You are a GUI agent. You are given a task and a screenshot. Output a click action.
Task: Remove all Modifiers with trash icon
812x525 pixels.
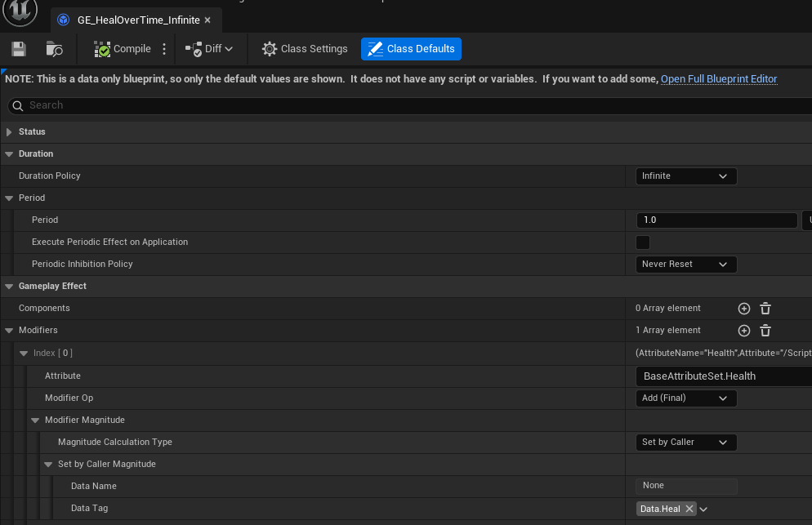(x=765, y=331)
